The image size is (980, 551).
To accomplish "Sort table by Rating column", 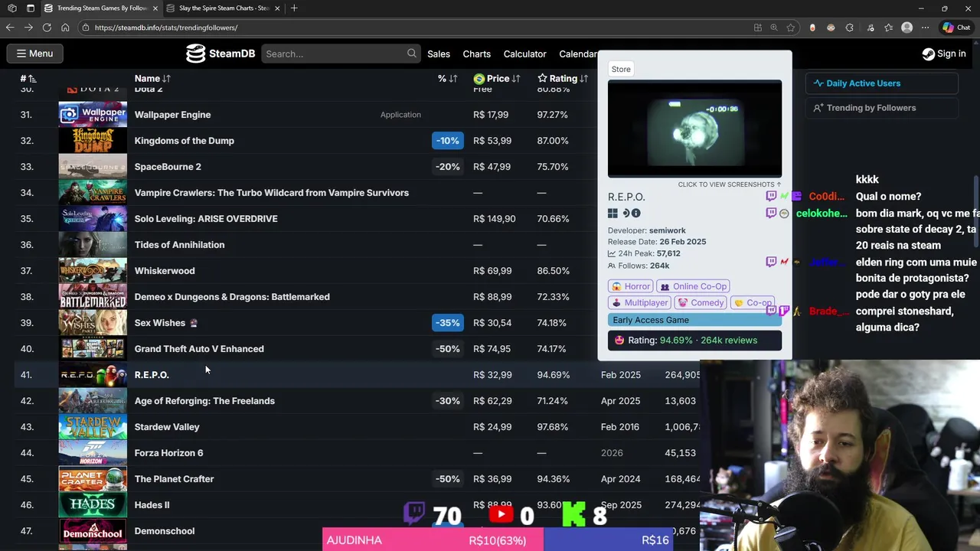I will pos(563,78).
